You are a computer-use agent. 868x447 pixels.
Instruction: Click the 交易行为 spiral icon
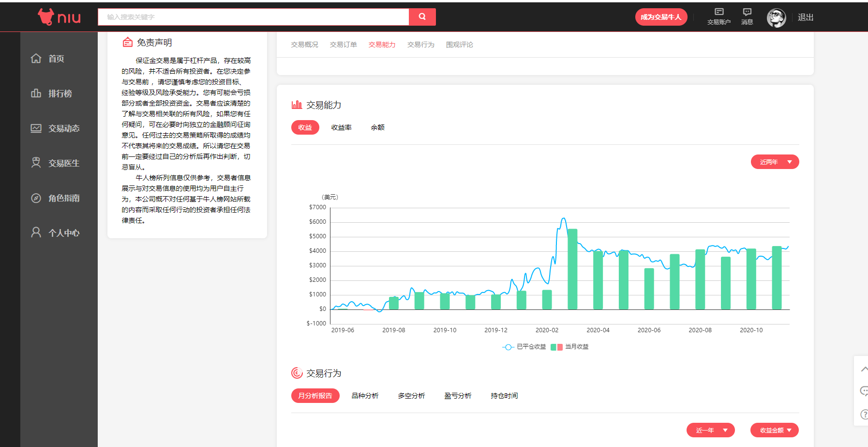tap(297, 373)
